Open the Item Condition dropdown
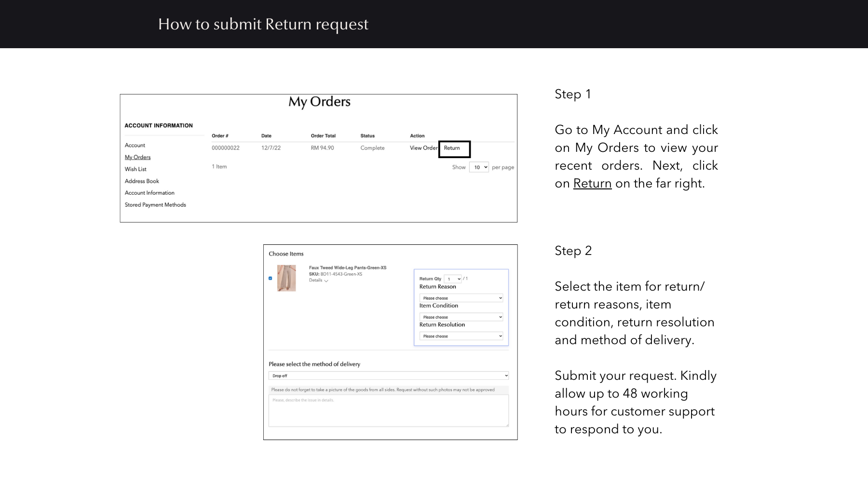This screenshot has height=482, width=868. 461,317
